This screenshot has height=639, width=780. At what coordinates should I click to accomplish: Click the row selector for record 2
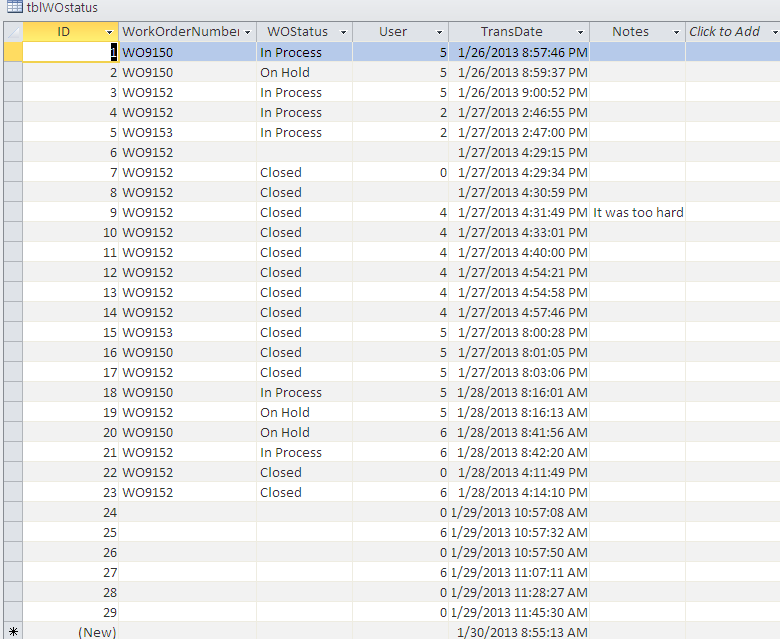click(x=13, y=72)
